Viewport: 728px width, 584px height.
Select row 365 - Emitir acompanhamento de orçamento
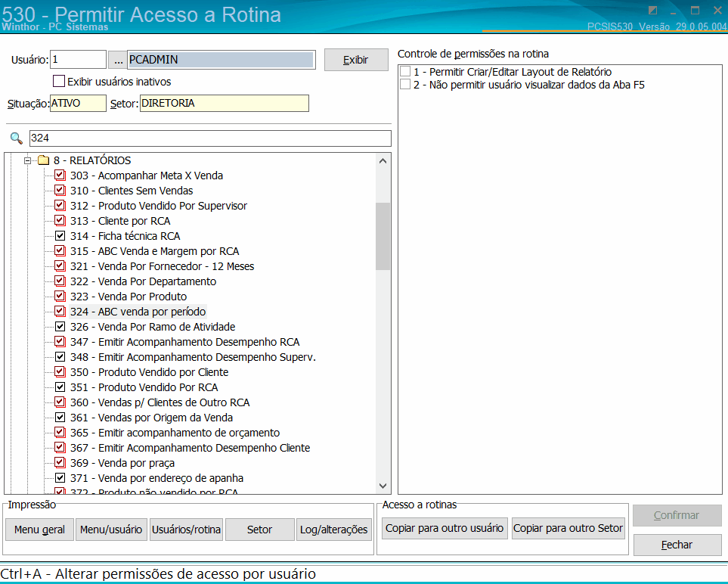click(175, 433)
